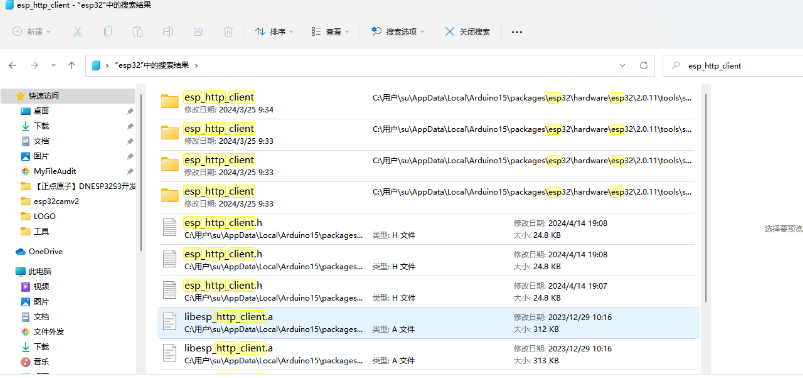Click the Delete trash icon
The width and height of the screenshot is (803, 378).
point(228,32)
